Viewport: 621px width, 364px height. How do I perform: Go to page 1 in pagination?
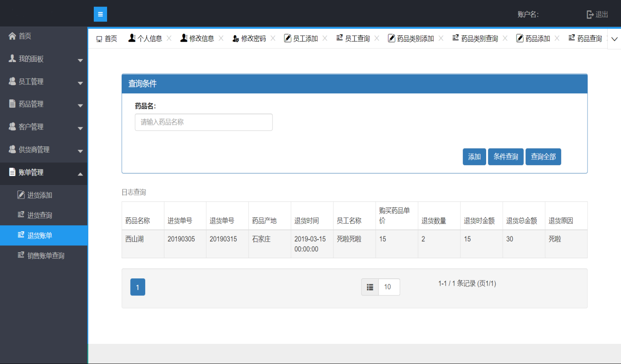coord(137,287)
